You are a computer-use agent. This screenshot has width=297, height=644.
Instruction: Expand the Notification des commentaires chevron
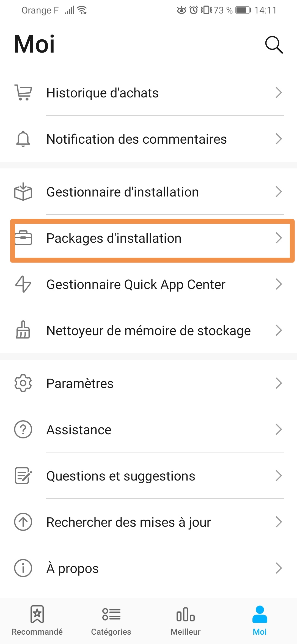[279, 139]
